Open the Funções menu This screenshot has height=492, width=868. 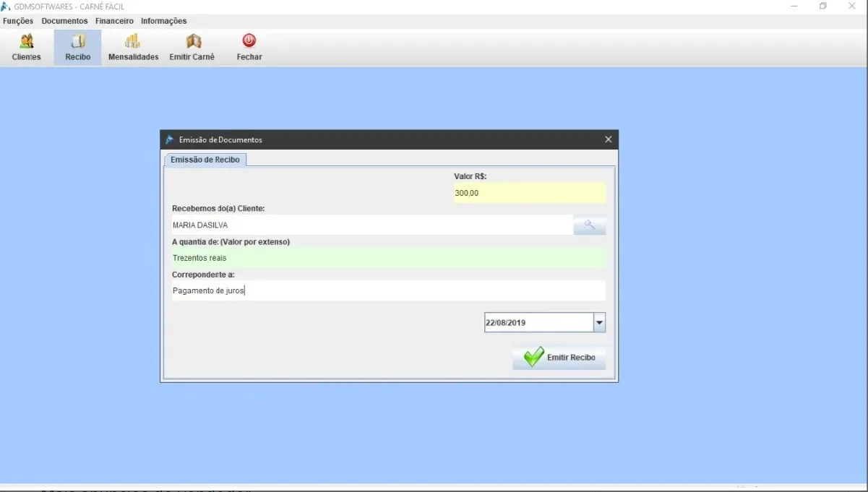(18, 21)
